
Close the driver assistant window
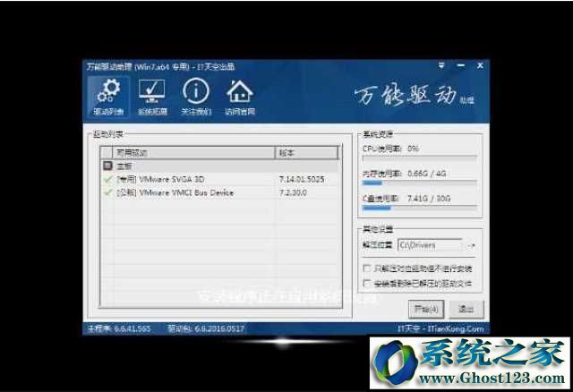click(x=480, y=65)
